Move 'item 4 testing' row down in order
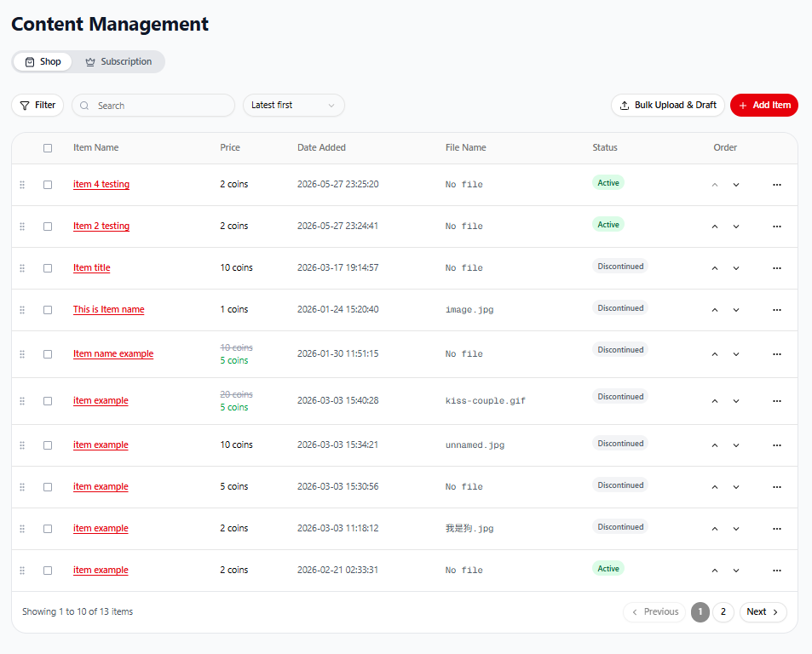This screenshot has height=654, width=812. [736, 185]
